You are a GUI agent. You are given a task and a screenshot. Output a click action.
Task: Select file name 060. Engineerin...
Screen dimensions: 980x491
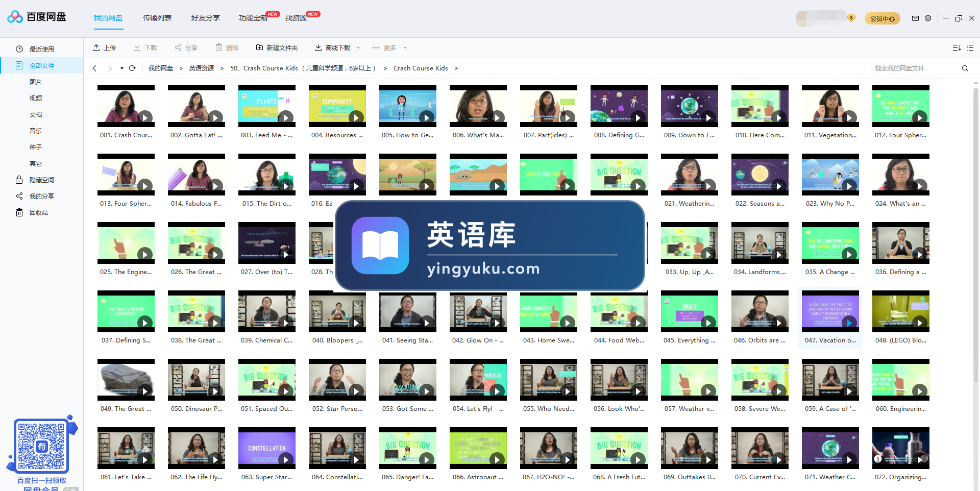tap(901, 409)
